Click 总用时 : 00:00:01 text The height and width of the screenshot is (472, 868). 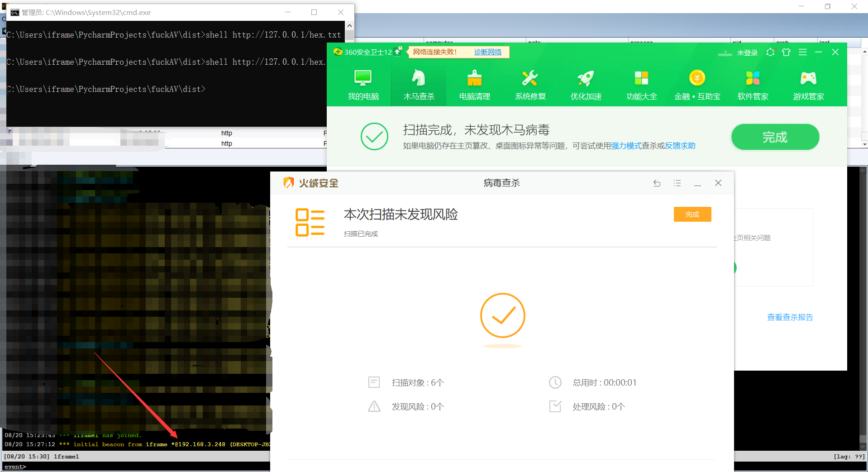(x=604, y=383)
